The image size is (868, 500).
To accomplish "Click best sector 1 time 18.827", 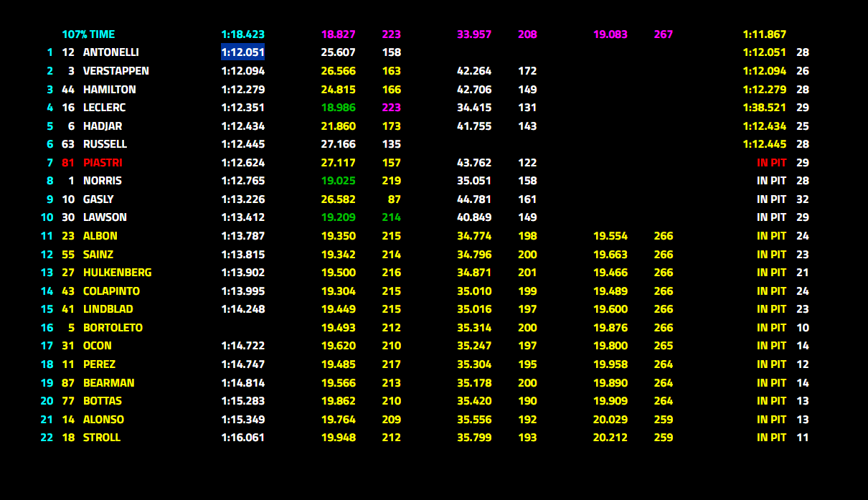I will coord(339,34).
